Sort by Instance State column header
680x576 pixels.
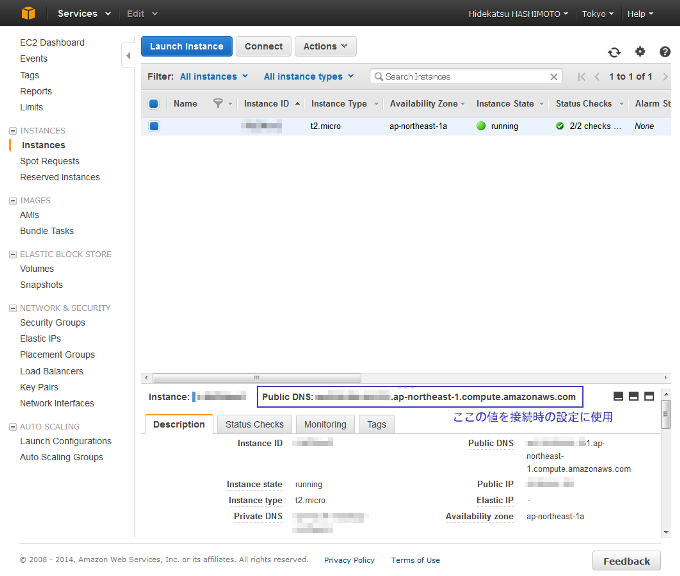(505, 104)
